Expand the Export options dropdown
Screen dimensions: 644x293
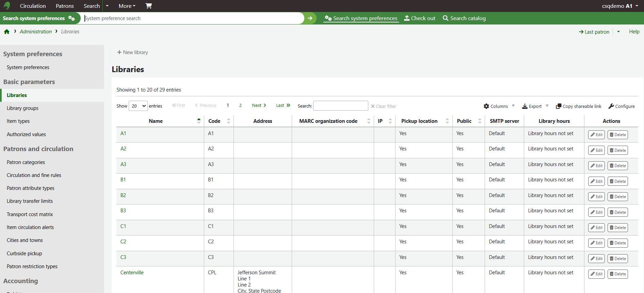pyautogui.click(x=535, y=106)
